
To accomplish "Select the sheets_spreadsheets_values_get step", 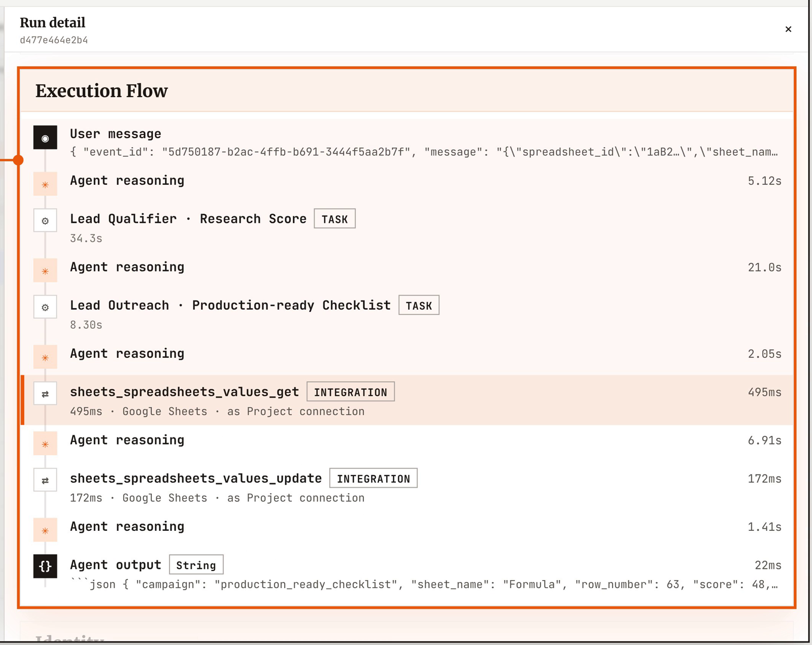I will [408, 400].
